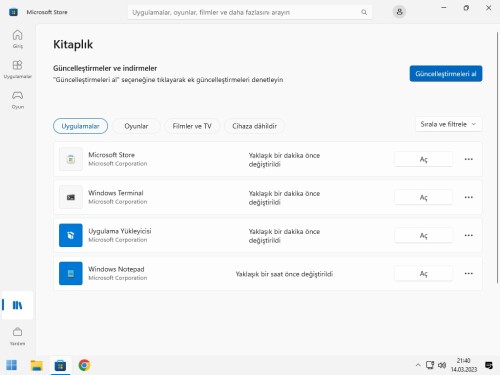The width and height of the screenshot is (500, 375).
Task: Click the Windows Notepad app icon
Action: pyautogui.click(x=71, y=273)
